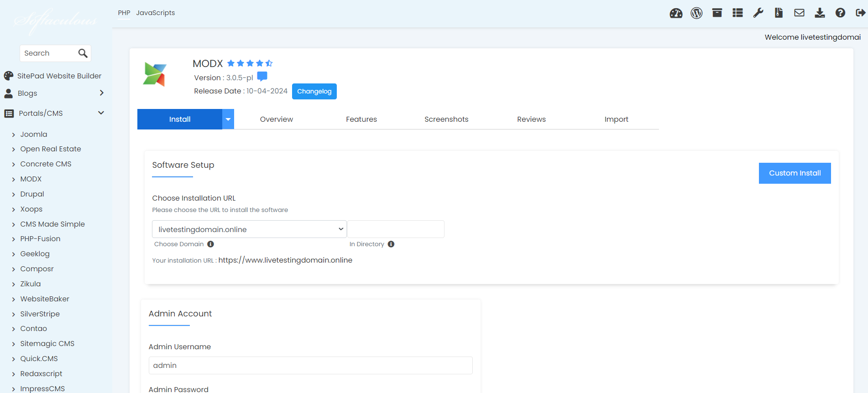The image size is (868, 393).
Task: Click the Welcome livetestingdomai text
Action: (813, 37)
